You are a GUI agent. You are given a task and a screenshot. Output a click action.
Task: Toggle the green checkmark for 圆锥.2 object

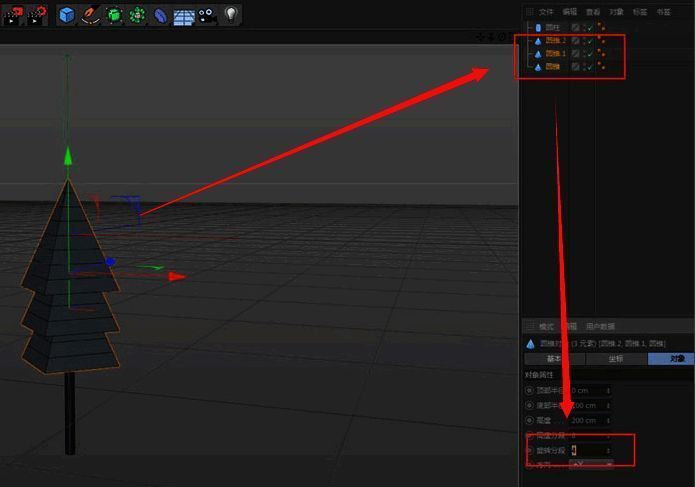(589, 41)
